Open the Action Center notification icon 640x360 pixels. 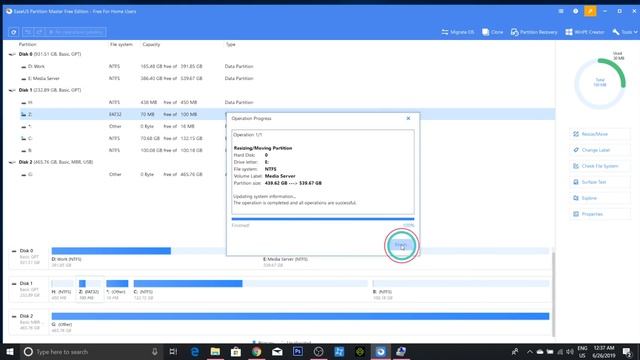(x=627, y=352)
